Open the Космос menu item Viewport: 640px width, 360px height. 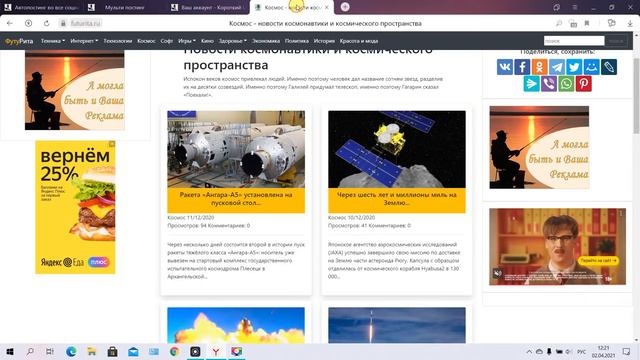coord(147,41)
